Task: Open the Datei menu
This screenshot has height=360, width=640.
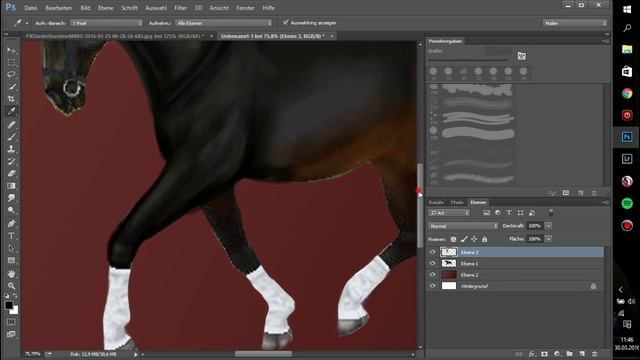Action: tap(31, 8)
